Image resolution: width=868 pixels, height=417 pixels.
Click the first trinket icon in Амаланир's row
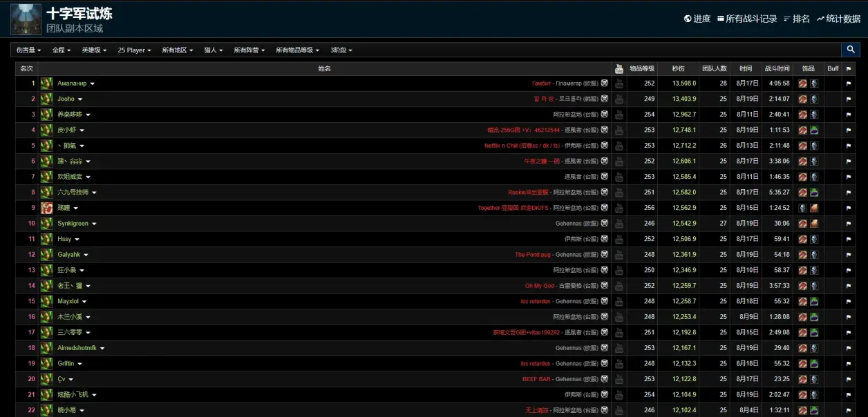(802, 84)
